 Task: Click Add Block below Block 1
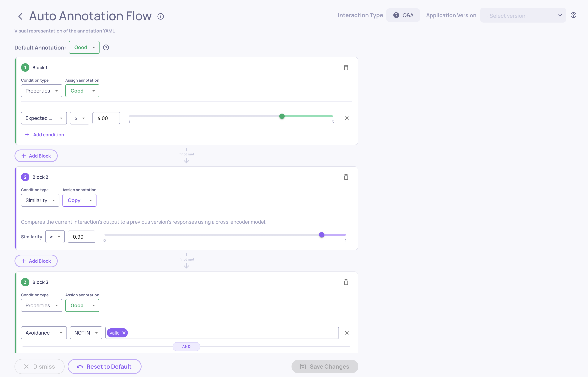tap(36, 156)
